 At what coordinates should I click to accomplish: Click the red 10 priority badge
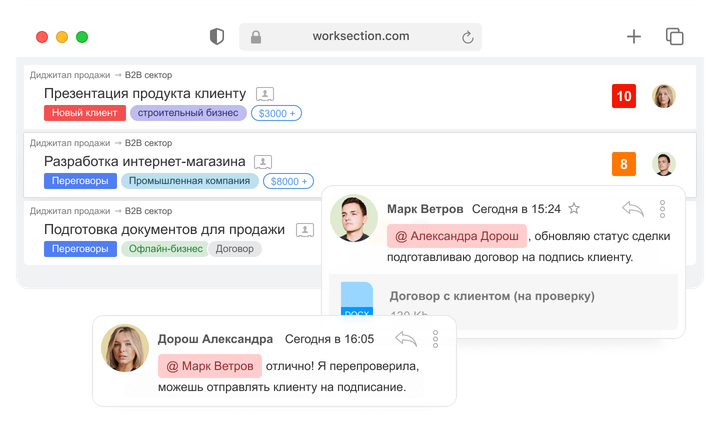pos(624,96)
